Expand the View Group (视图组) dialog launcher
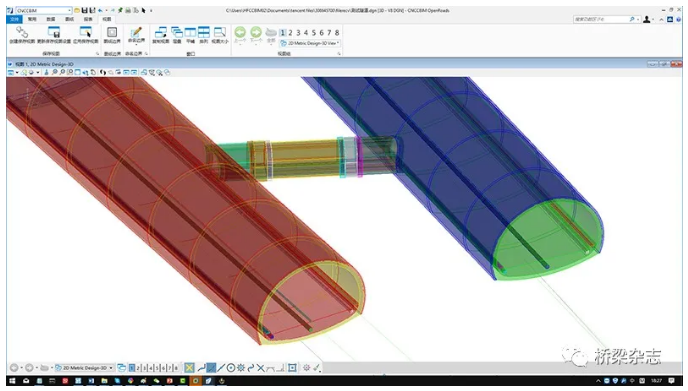The width and height of the screenshot is (688, 391). tap(339, 54)
